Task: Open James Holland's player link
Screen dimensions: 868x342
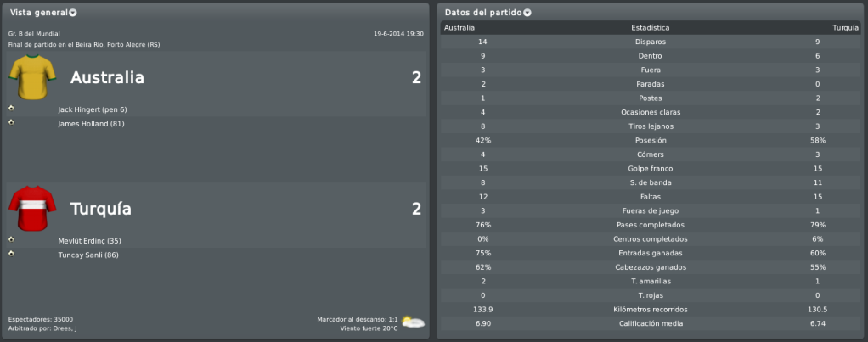Action: (92, 124)
